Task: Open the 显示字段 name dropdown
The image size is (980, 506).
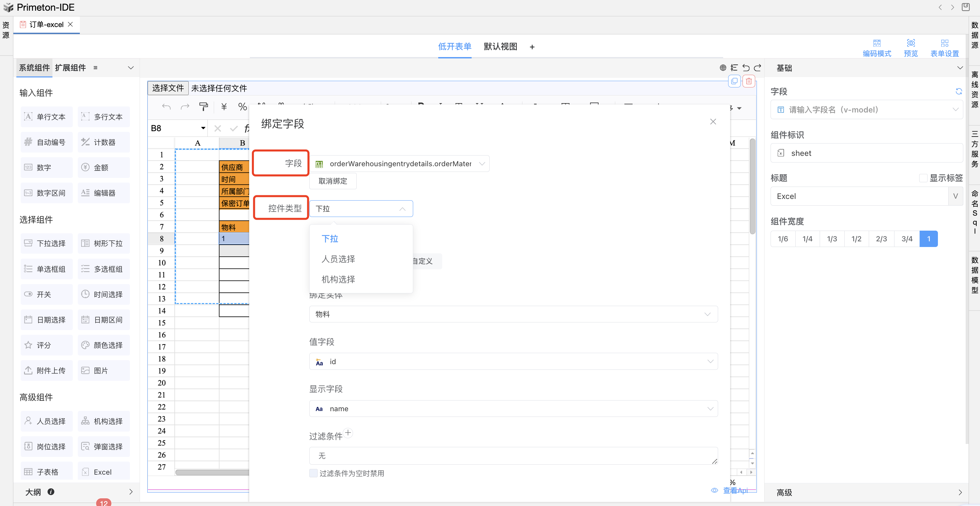Action: [x=513, y=409]
